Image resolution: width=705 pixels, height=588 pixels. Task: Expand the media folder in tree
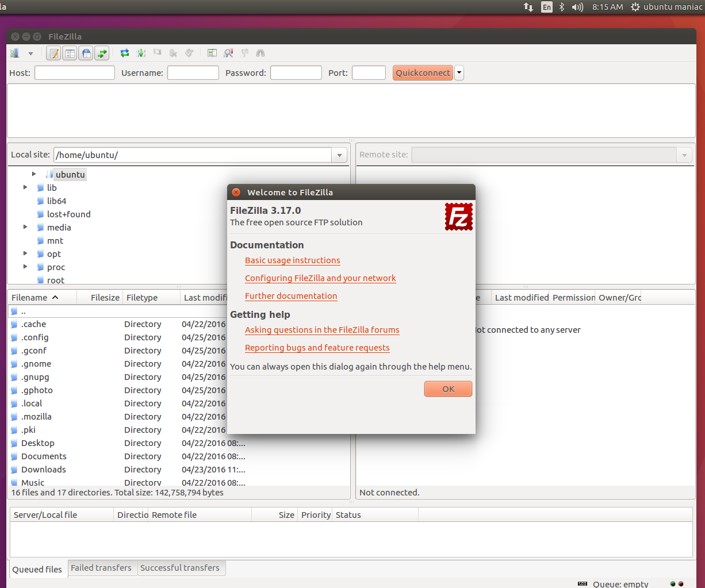point(25,227)
